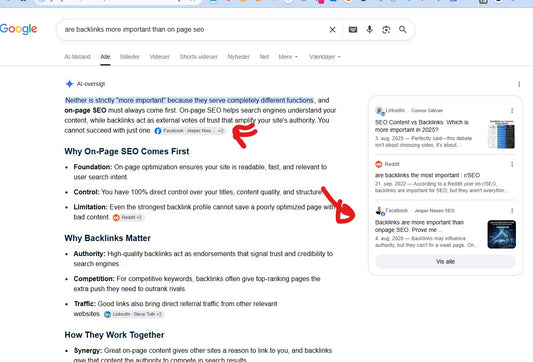Click the 'How They Work Together' heading

[114, 335]
